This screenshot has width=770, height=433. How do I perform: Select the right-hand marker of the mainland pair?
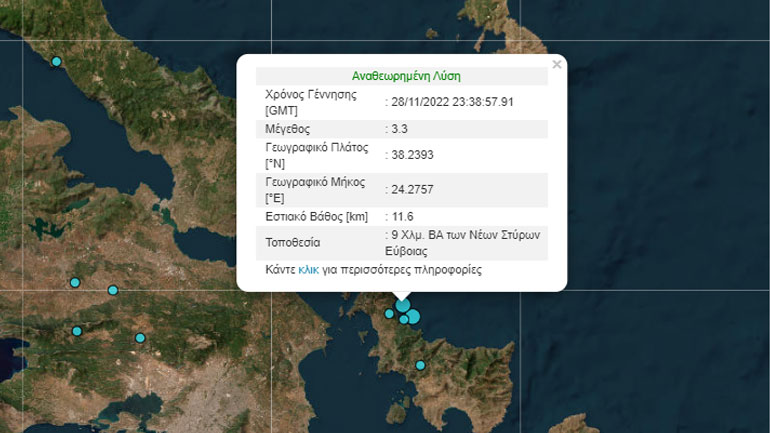pos(113,290)
